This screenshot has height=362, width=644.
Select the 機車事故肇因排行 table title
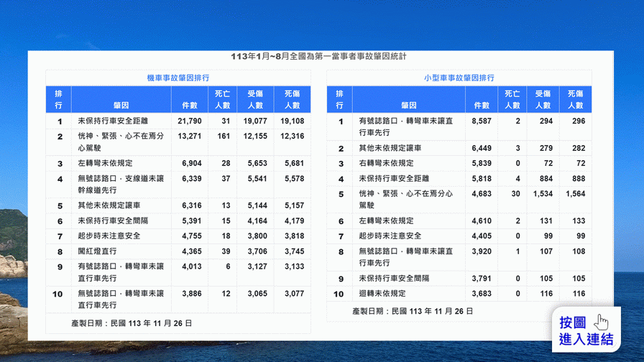(x=178, y=77)
